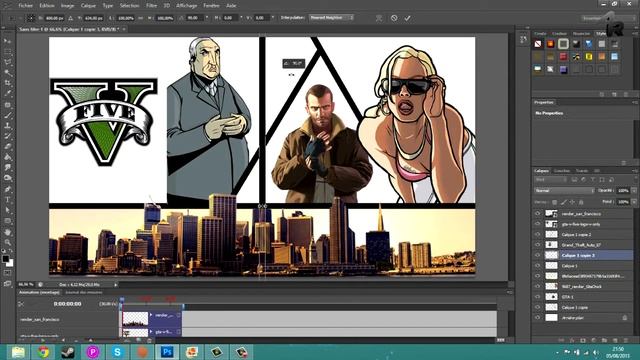Open the Edition menu
This screenshot has width=640, height=360.
coord(47,6)
